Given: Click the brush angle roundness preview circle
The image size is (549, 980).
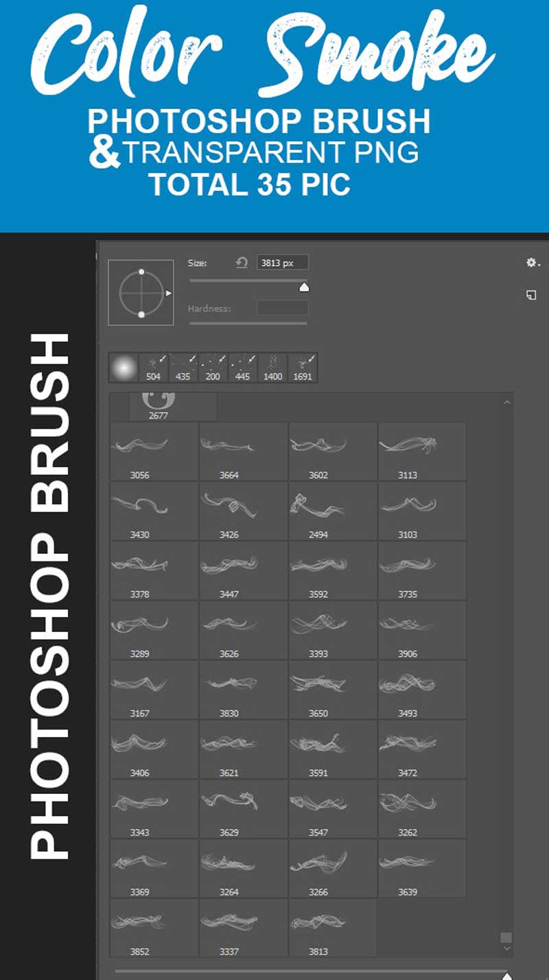Looking at the screenshot, I should pyautogui.click(x=141, y=293).
